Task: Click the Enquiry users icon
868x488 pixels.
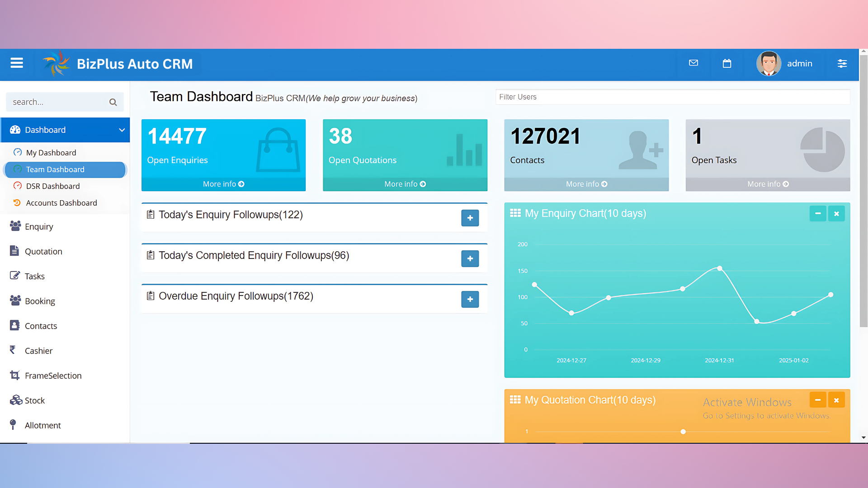Action: tap(15, 226)
